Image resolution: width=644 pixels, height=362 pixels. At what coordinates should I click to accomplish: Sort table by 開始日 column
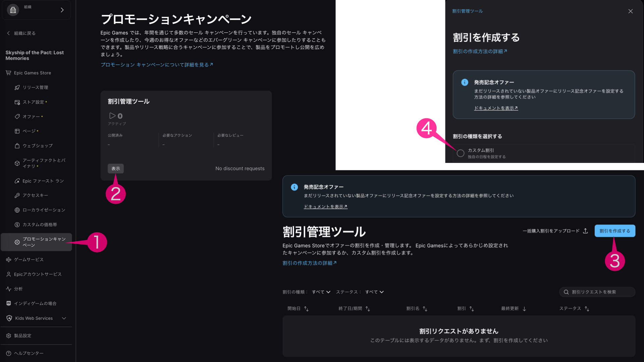(306, 309)
